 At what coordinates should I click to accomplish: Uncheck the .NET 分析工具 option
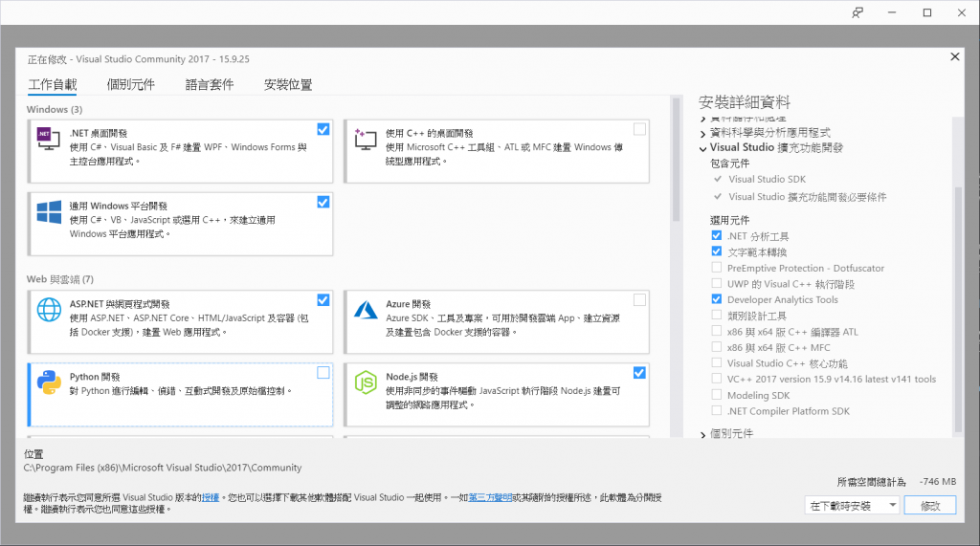pos(716,235)
